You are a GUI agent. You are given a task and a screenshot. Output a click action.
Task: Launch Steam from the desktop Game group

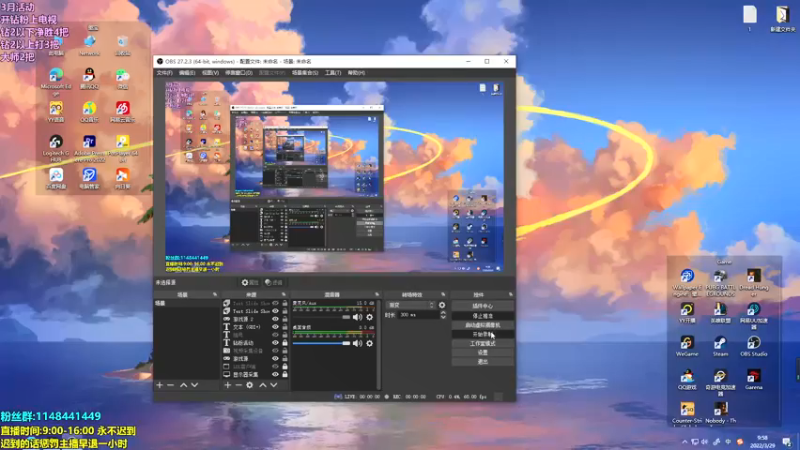(720, 346)
